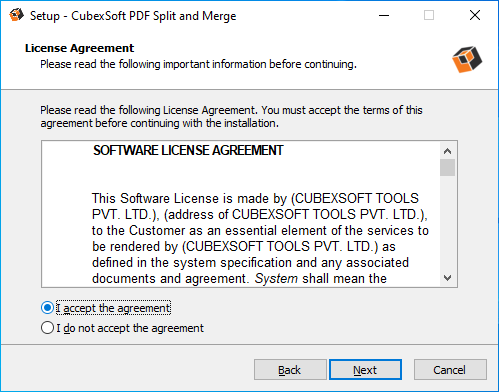Click the orange CubexSoft cube logo
Screen dimensions: 499x392
(467, 59)
